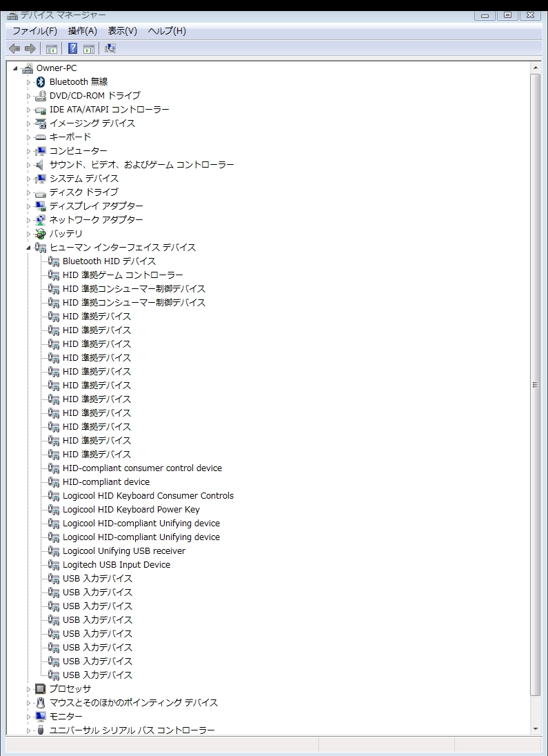
Task: Open the 表示(V) menu
Action: coord(123,31)
